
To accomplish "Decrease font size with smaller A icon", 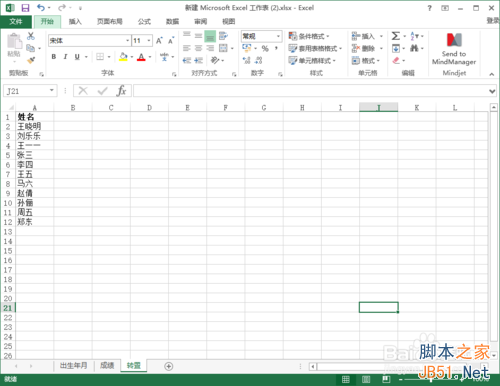I will pyautogui.click(x=171, y=41).
